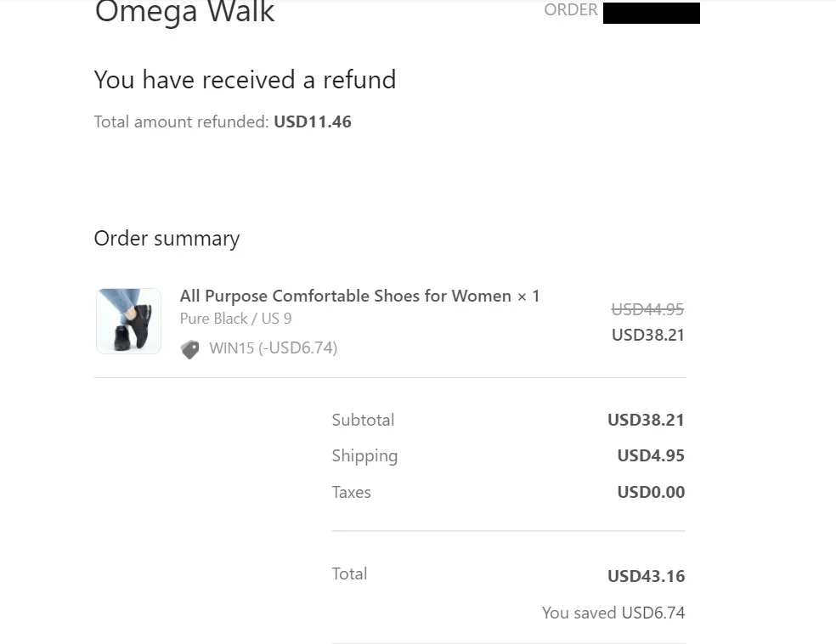This screenshot has width=836, height=644.
Task: Click the redacted order number
Action: (651, 13)
